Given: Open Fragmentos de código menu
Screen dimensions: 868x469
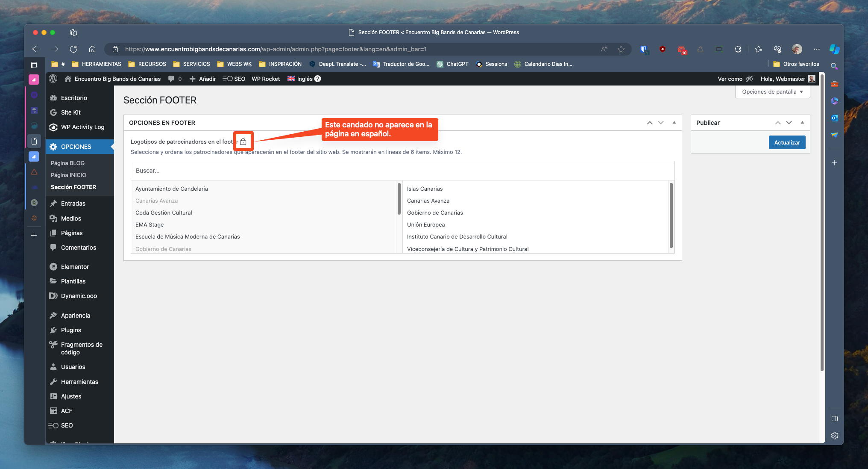Looking at the screenshot, I should 81,348.
